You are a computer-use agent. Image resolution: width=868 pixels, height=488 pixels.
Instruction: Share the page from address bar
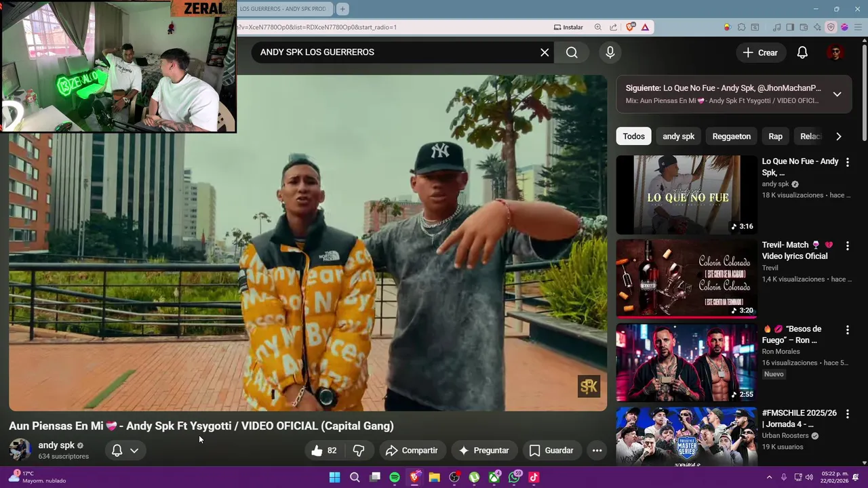click(x=613, y=27)
